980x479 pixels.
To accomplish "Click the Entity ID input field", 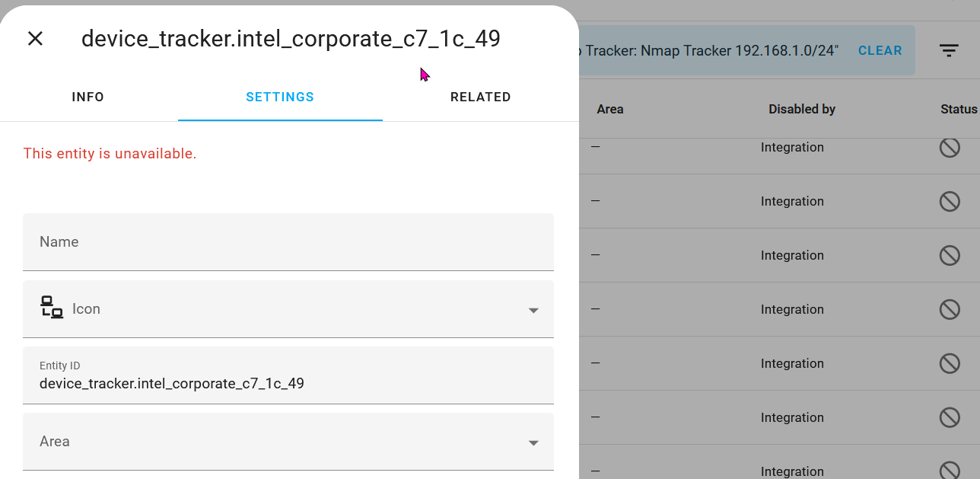I will (x=288, y=383).
